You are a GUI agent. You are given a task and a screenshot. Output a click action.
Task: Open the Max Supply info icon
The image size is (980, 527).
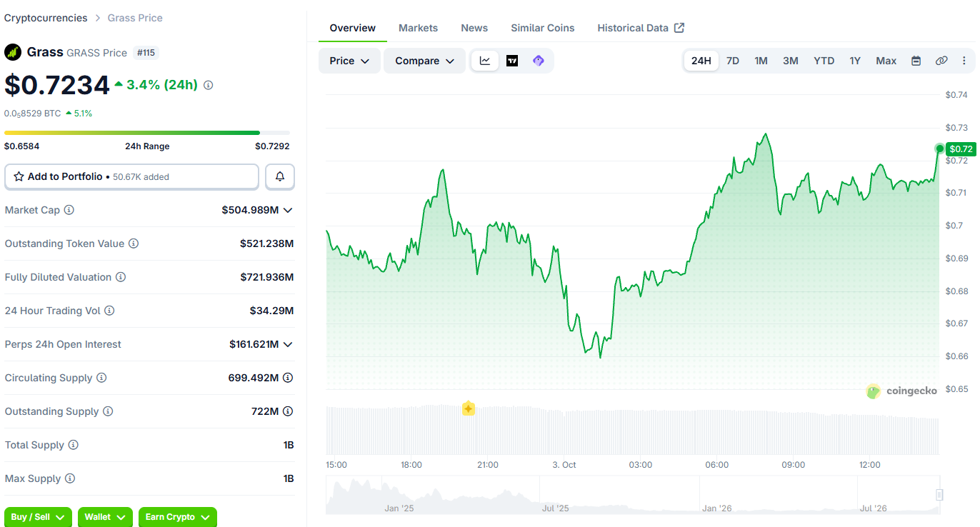pyautogui.click(x=70, y=478)
